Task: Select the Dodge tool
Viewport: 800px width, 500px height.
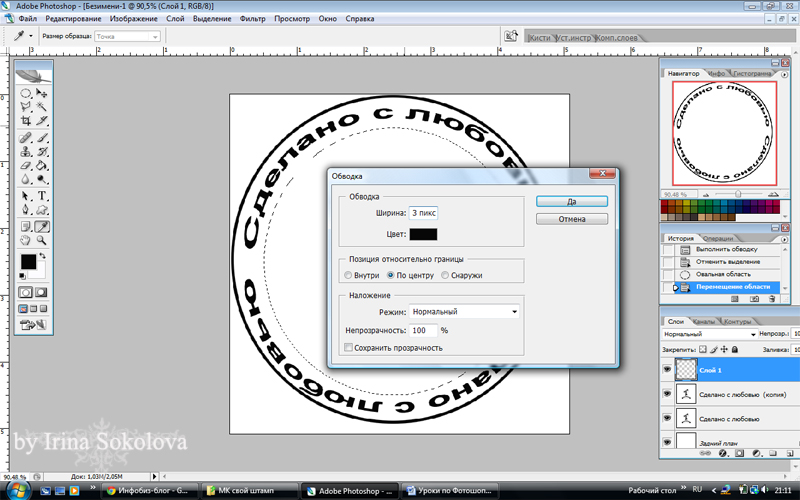Action: (42, 180)
